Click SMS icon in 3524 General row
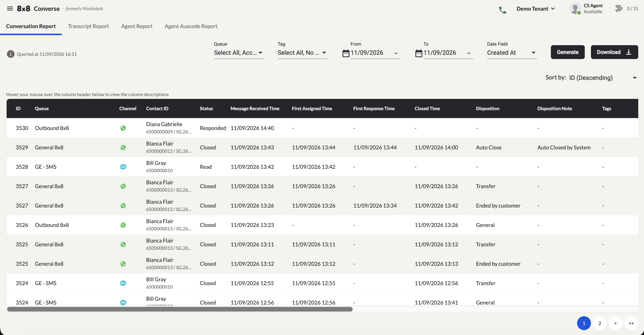 pyautogui.click(x=123, y=302)
